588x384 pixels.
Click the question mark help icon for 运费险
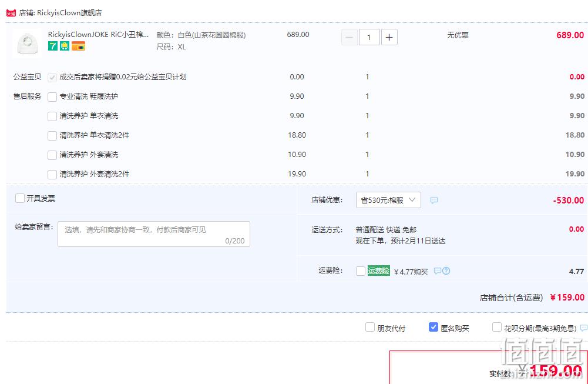click(446, 271)
